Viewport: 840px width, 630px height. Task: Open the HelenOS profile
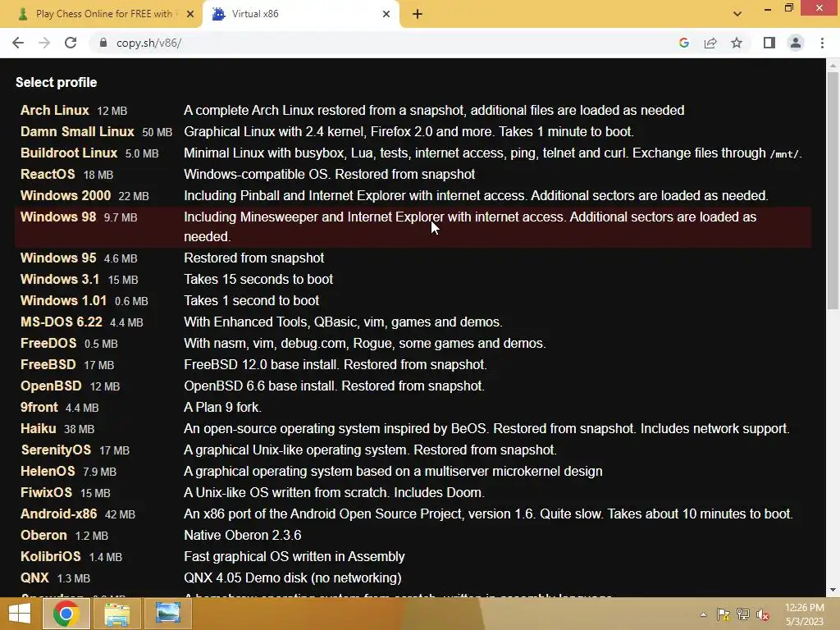pyautogui.click(x=48, y=472)
